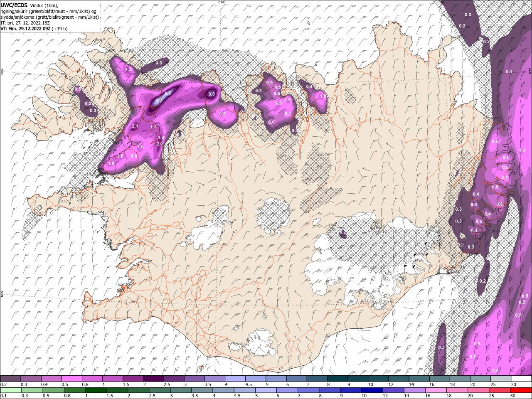
Task: Click the dark navy 10 rain legend swatch
Action: 372,390
